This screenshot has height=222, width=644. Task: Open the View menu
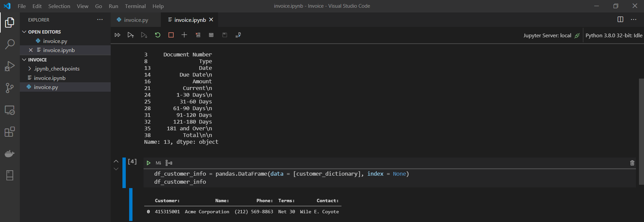(x=83, y=6)
